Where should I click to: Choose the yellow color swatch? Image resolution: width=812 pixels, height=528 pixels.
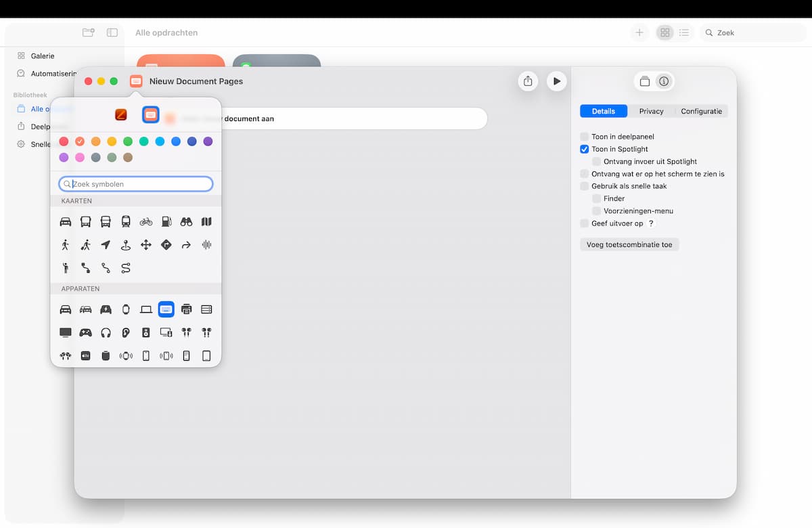click(112, 141)
